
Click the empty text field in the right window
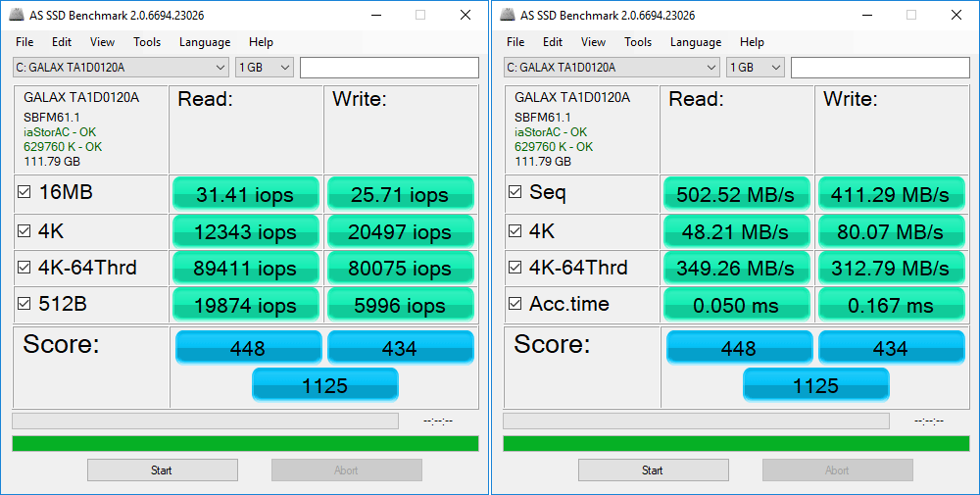(879, 68)
